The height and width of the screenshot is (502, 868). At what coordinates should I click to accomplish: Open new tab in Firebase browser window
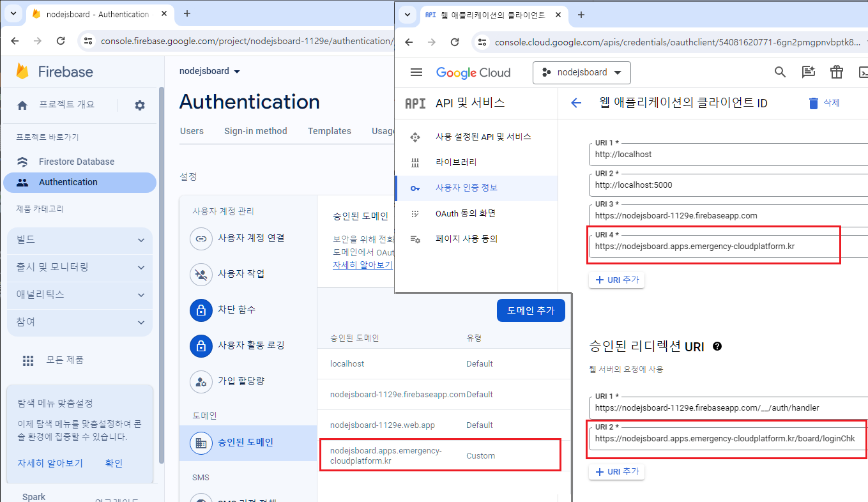tap(187, 14)
